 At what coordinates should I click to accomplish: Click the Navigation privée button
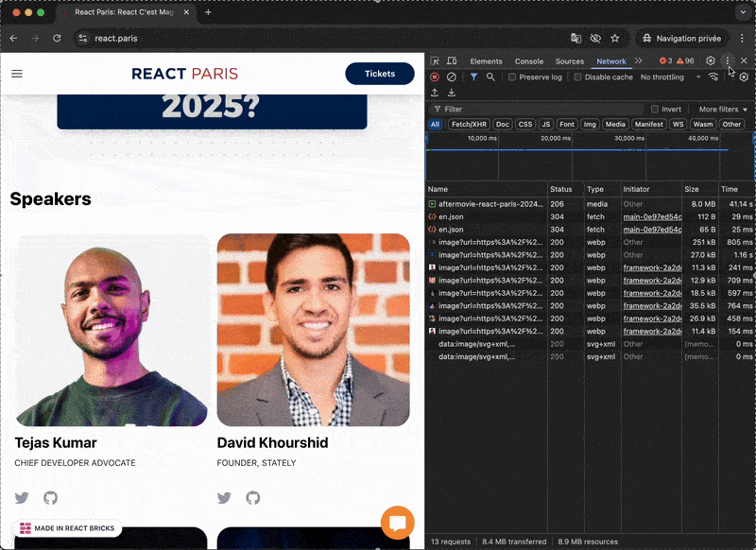click(x=681, y=38)
